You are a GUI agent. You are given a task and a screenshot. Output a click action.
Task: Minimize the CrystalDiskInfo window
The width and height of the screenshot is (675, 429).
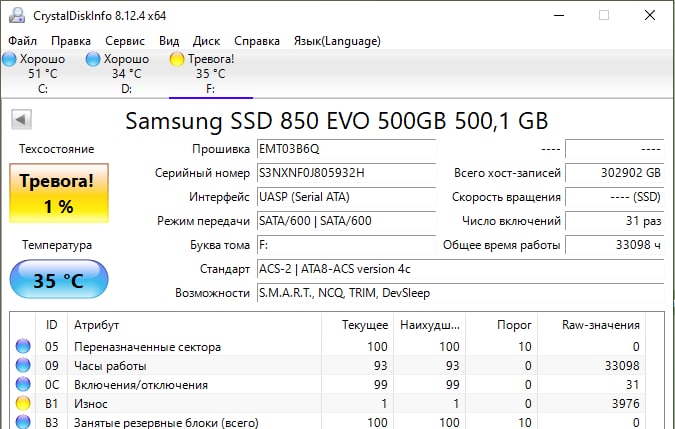[x=559, y=15]
